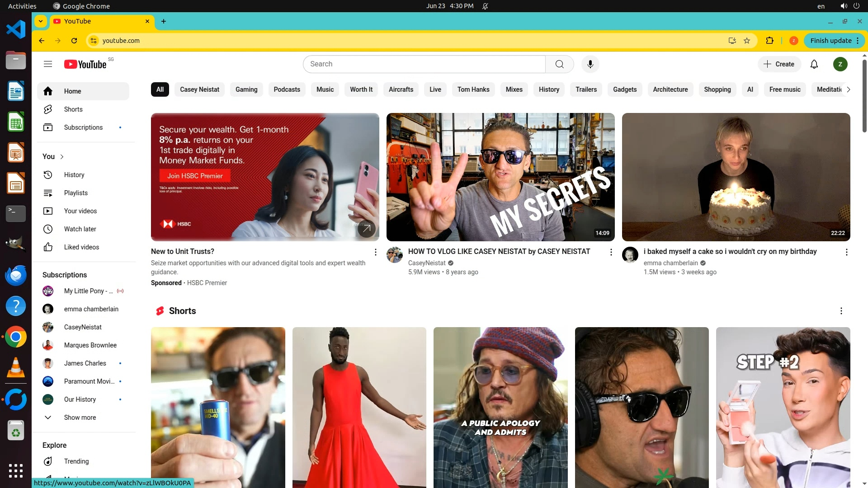Open the notifications bell
868x488 pixels.
(x=814, y=64)
